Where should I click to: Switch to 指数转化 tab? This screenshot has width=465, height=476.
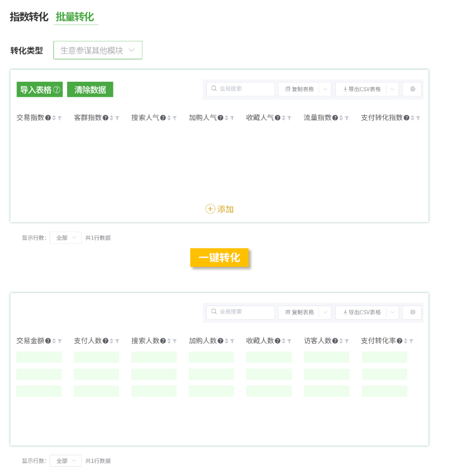tap(29, 17)
